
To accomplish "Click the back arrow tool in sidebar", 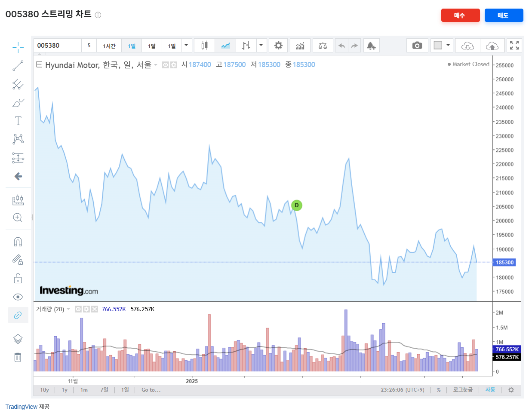I will (18, 176).
